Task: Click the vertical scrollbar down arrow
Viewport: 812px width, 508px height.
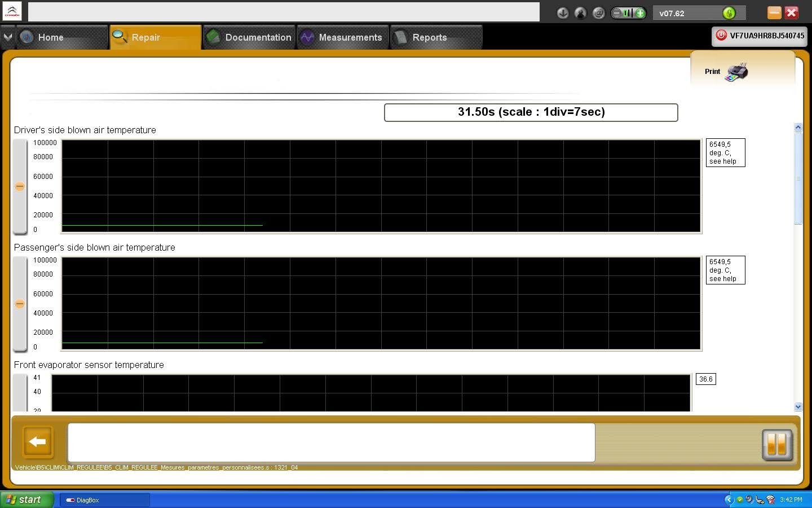Action: click(798, 406)
